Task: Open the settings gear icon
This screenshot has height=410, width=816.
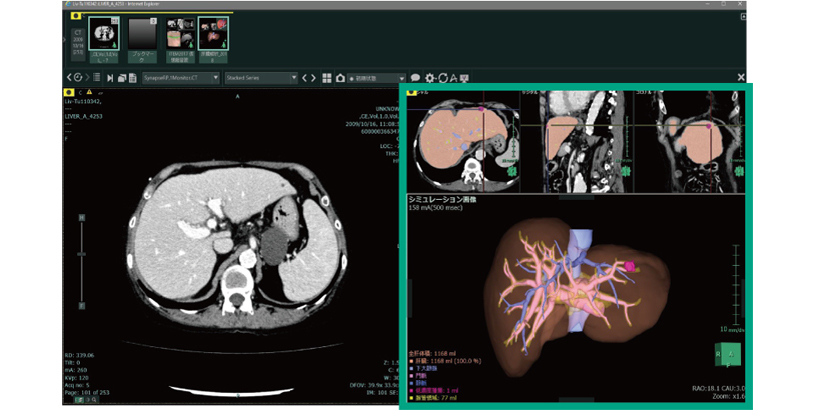Action: [430, 78]
